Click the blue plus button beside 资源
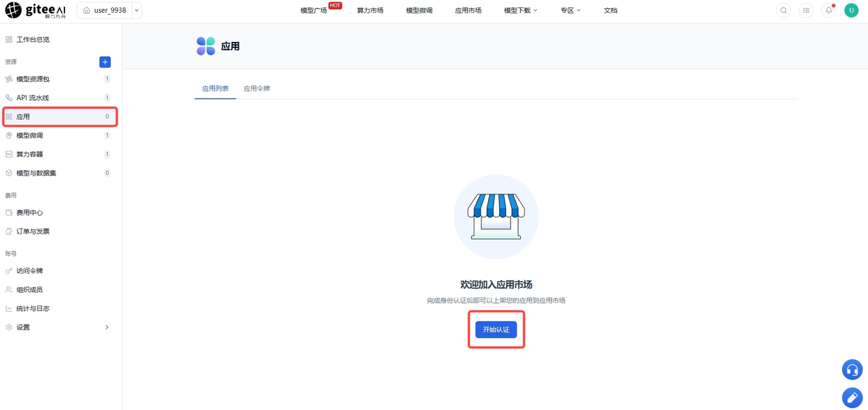 [x=105, y=62]
